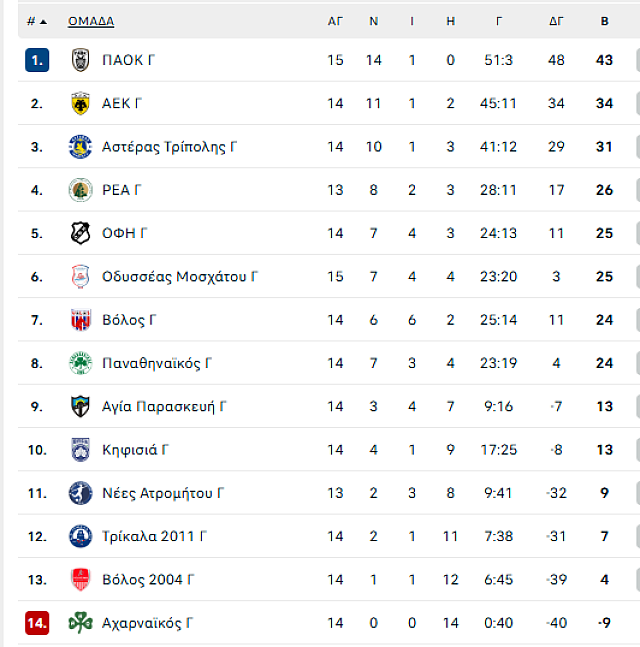640x647 pixels.
Task: Click the blue rank 1 position badge
Action: point(37,60)
